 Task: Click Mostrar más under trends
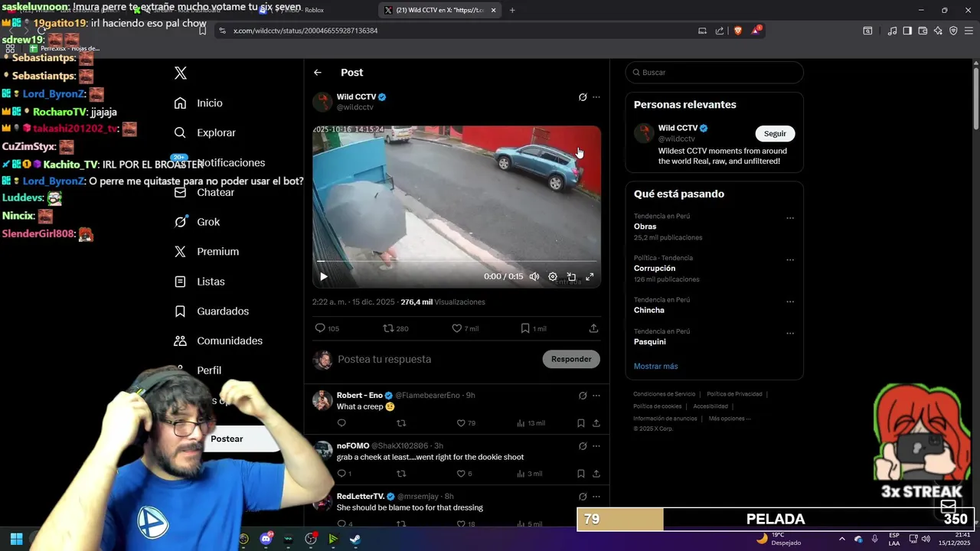655,367
